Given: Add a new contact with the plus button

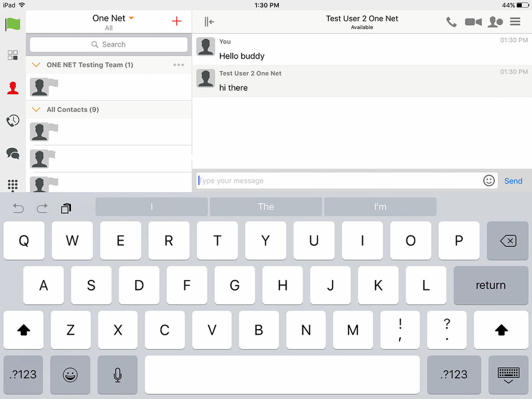Looking at the screenshot, I should point(176,21).
